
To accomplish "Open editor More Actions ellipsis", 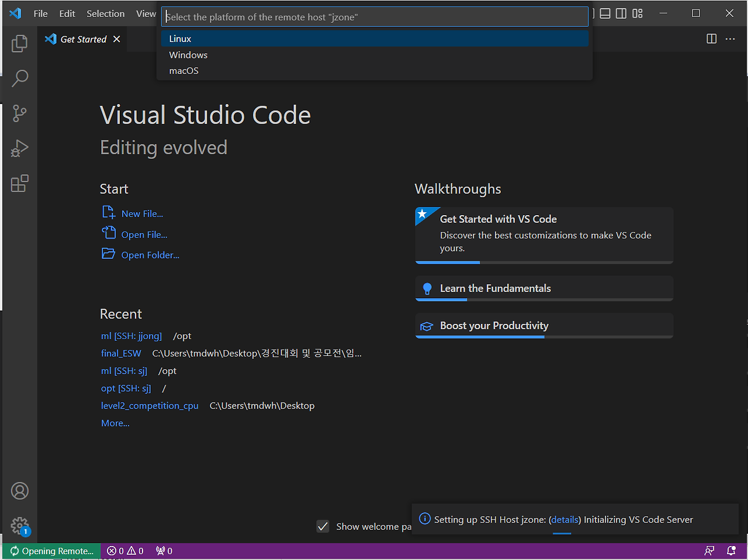I will click(730, 39).
